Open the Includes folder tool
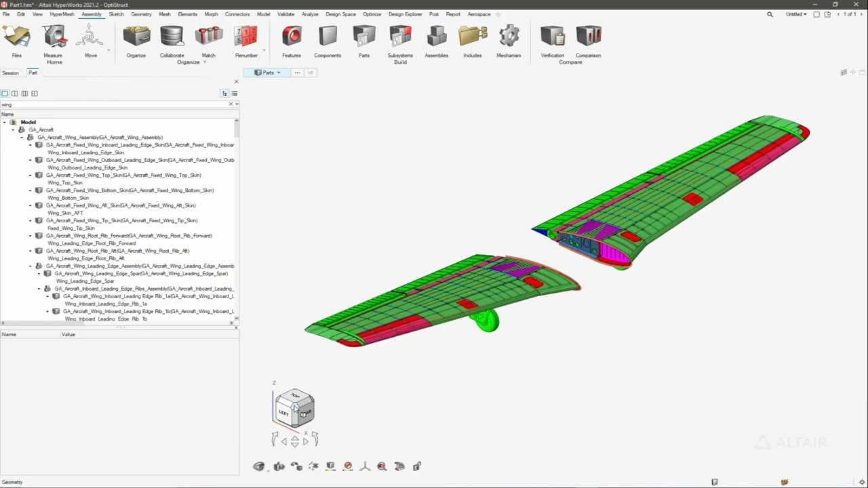 473,41
